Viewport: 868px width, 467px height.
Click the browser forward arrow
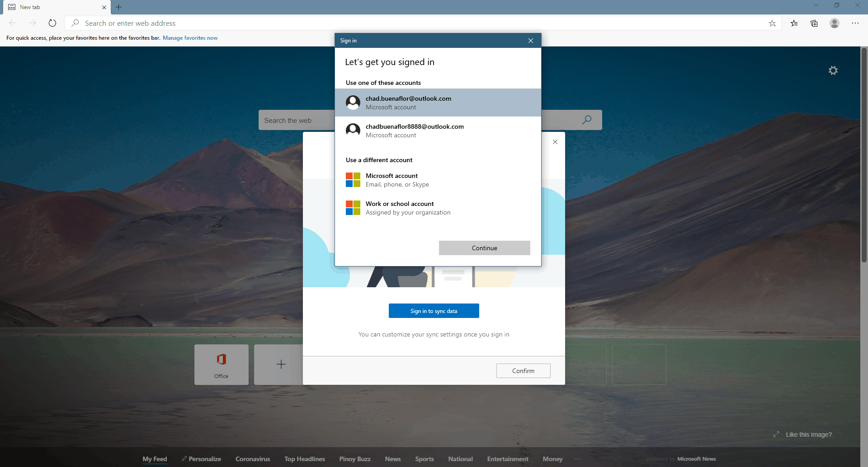click(33, 23)
